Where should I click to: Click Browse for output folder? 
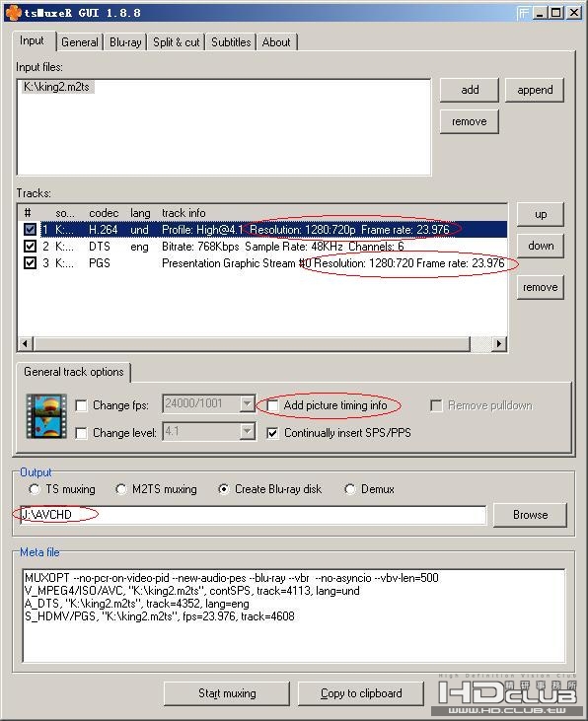point(530,515)
